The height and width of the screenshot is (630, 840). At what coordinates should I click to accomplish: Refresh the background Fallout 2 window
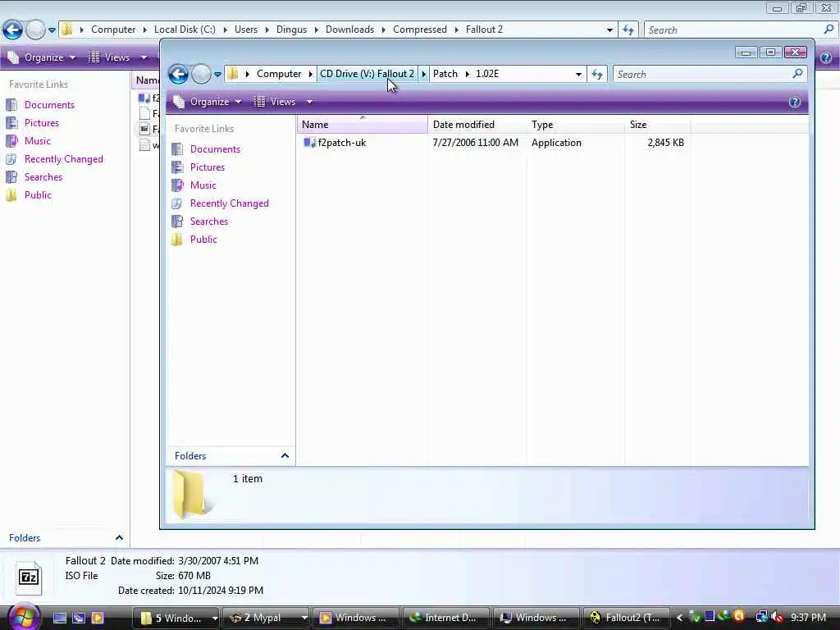pyautogui.click(x=628, y=30)
